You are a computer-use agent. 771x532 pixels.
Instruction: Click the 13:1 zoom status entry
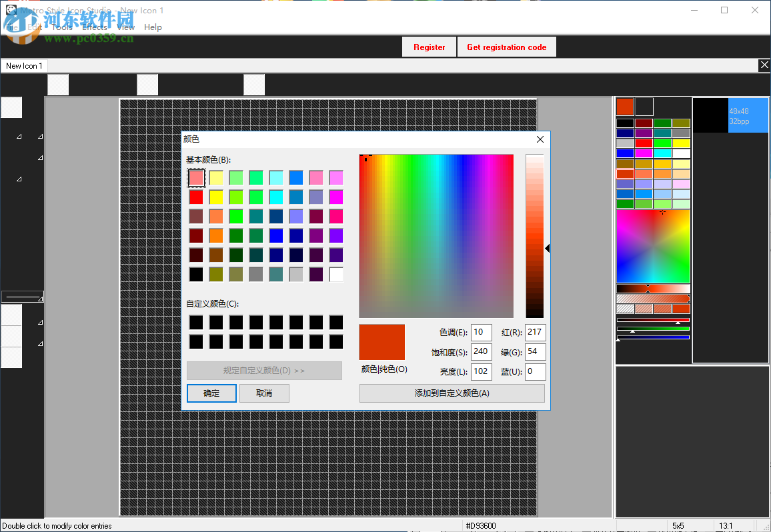tap(726, 525)
